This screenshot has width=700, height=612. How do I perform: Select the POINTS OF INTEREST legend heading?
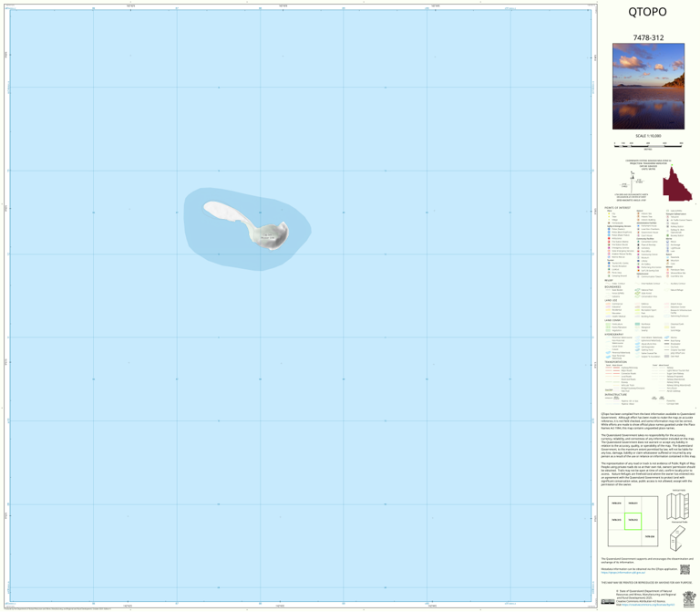pos(617,208)
